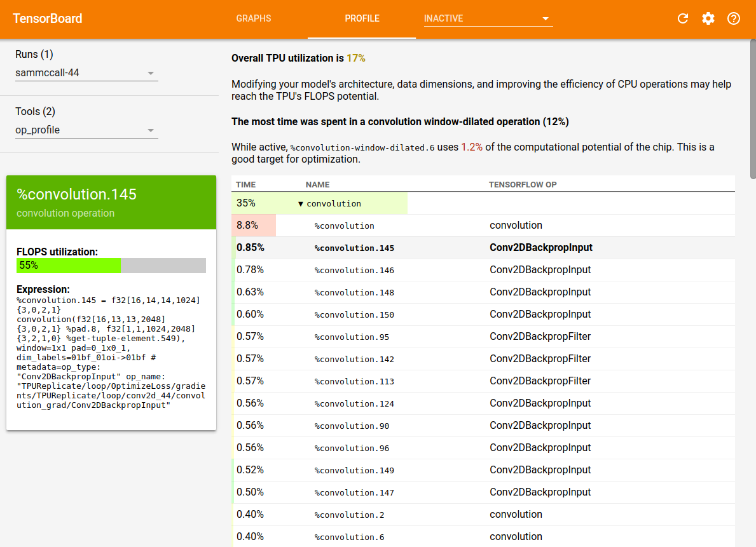Click the 35% time cell
This screenshot has width=756, height=547.
(x=246, y=203)
